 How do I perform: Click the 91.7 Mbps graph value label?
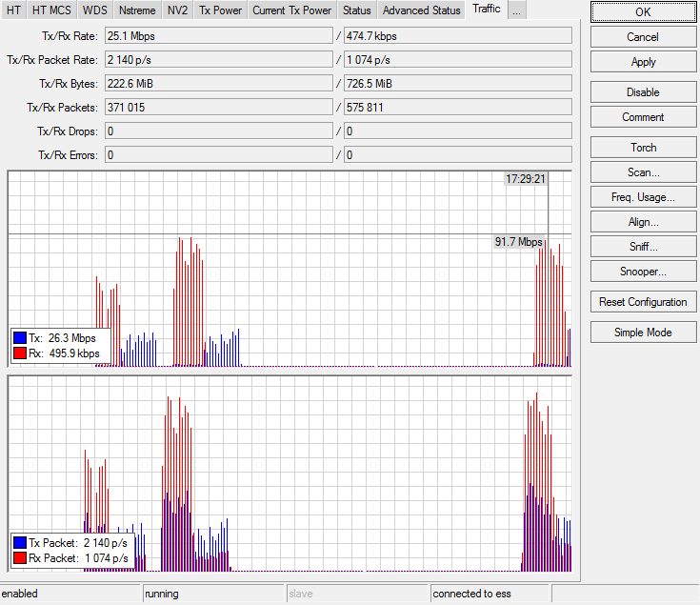[x=518, y=242]
